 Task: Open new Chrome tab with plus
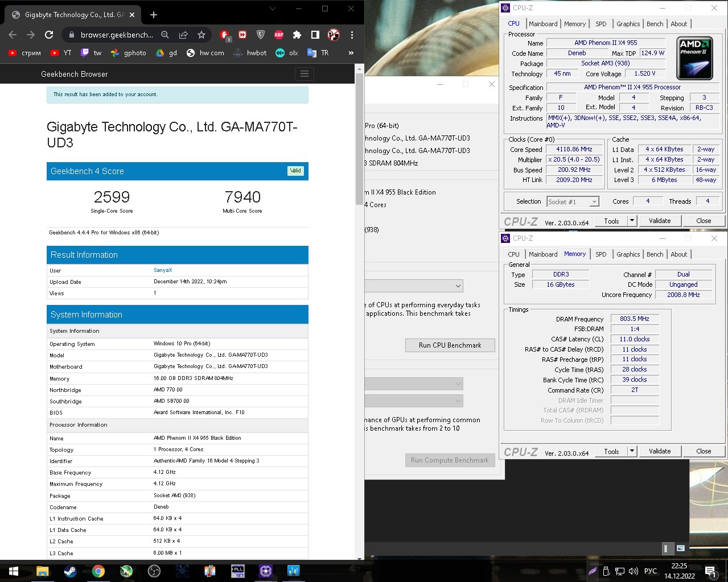coord(154,15)
